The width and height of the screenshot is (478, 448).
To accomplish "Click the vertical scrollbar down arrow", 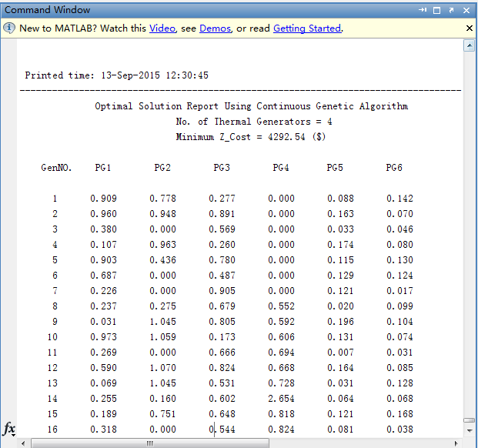I will tap(470, 430).
